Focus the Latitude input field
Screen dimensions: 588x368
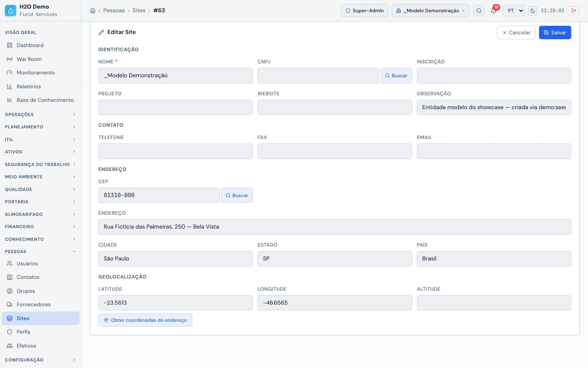coord(175,303)
